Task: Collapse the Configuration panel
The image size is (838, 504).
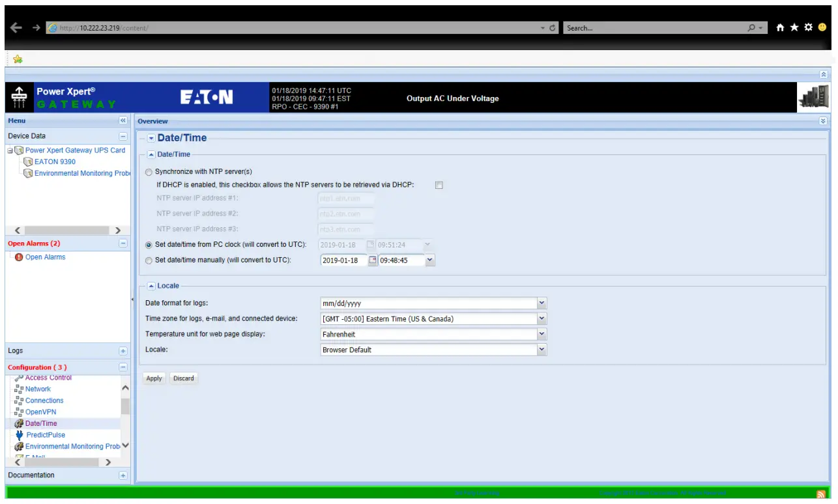Action: pos(123,367)
